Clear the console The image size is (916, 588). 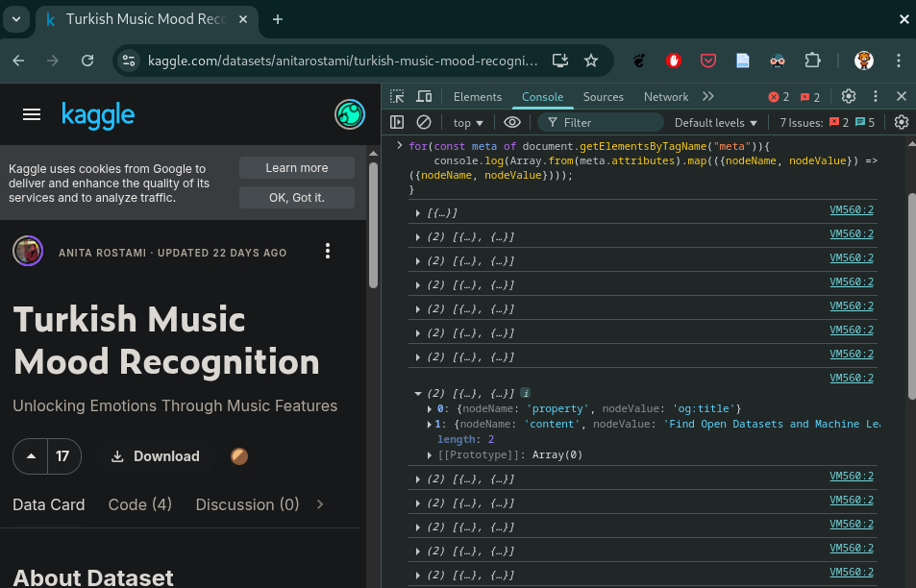point(424,122)
